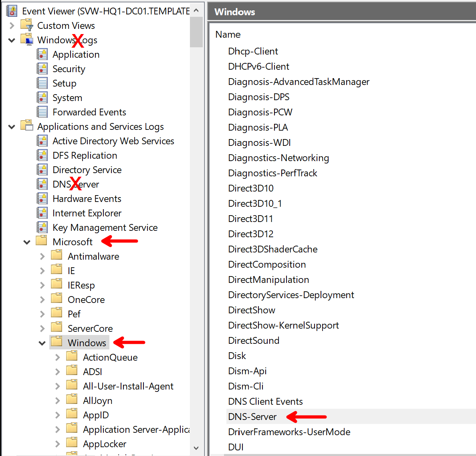Select Diagnostics-Networking in the list
Screen dimensions: 476x456
click(278, 158)
